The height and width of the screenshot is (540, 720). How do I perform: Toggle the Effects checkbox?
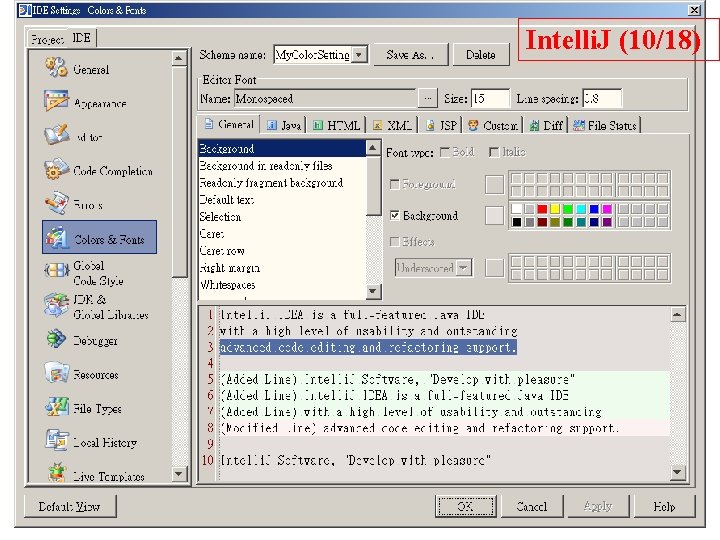394,242
